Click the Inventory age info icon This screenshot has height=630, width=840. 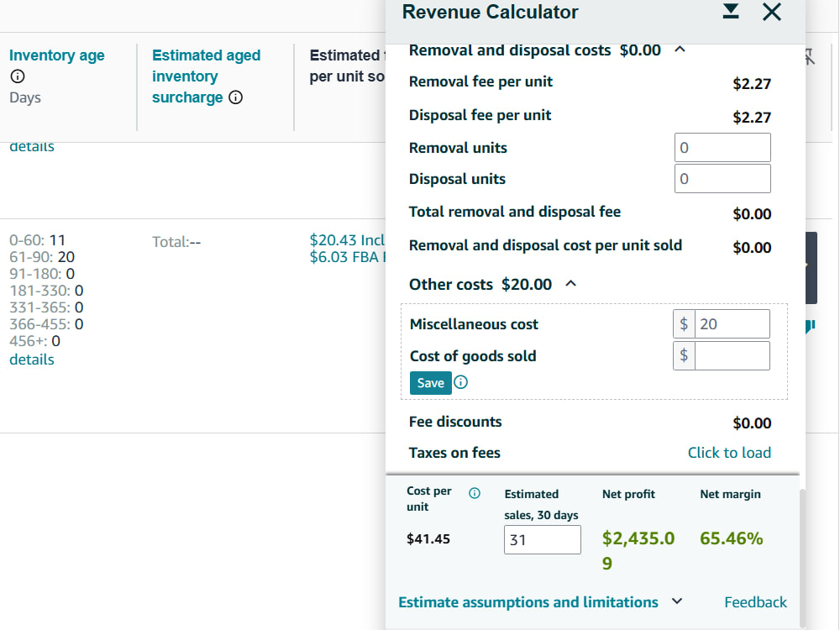(x=18, y=76)
